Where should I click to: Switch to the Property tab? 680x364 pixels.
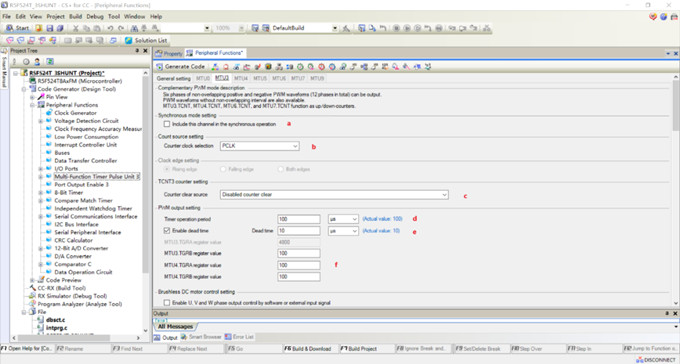click(x=169, y=53)
